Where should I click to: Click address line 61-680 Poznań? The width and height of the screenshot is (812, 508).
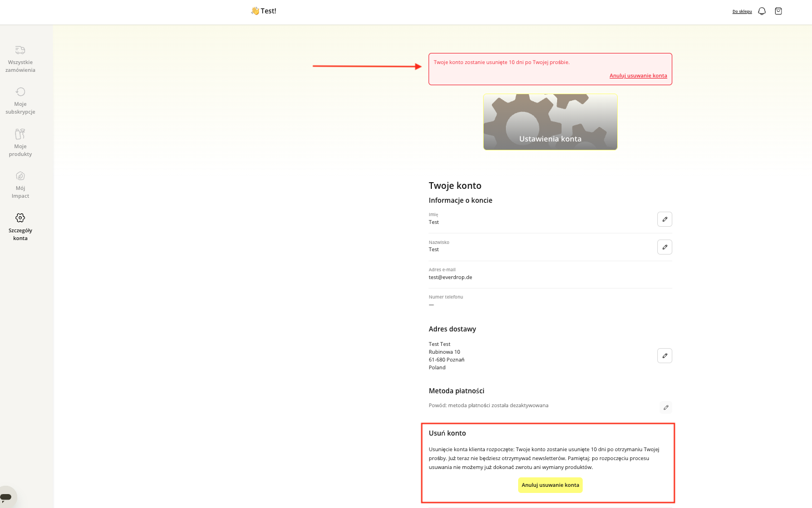(446, 360)
